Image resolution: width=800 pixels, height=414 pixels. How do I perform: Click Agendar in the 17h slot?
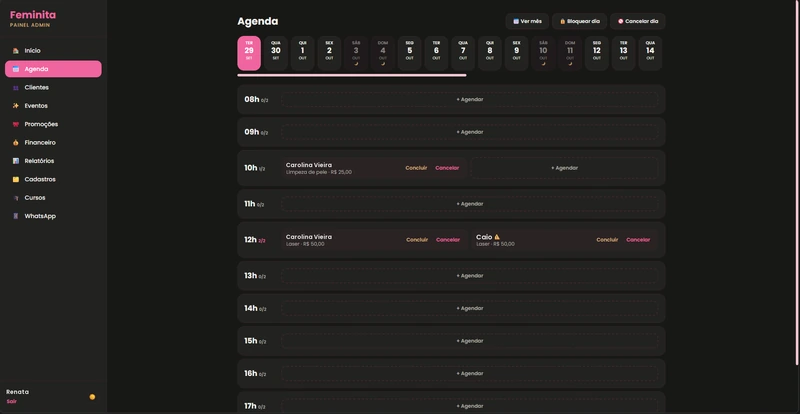tap(469, 406)
